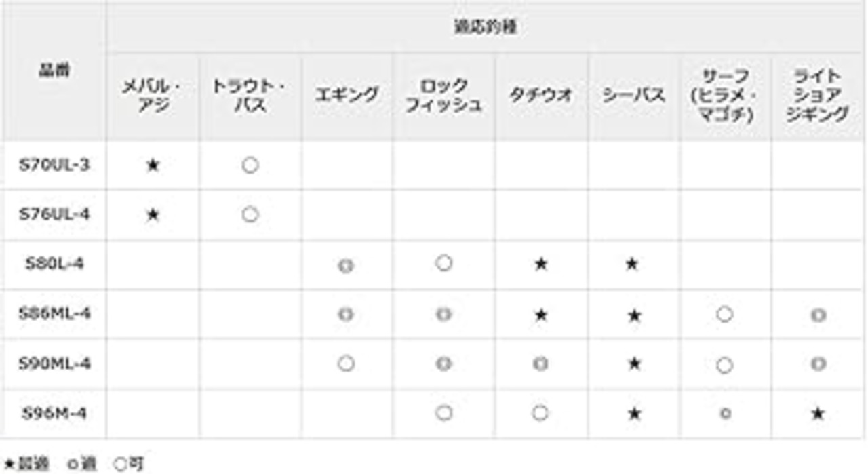
Task: Click the S96M-4 row label
Action: 54,413
